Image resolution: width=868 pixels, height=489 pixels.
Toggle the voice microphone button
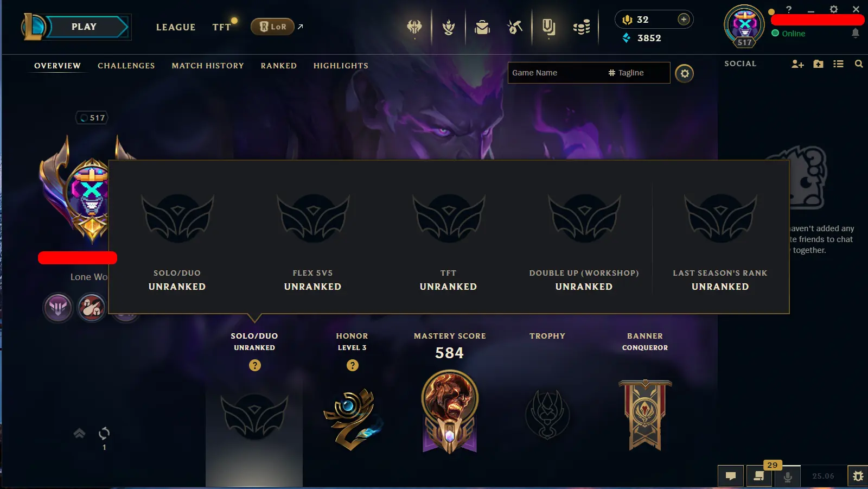click(x=788, y=476)
